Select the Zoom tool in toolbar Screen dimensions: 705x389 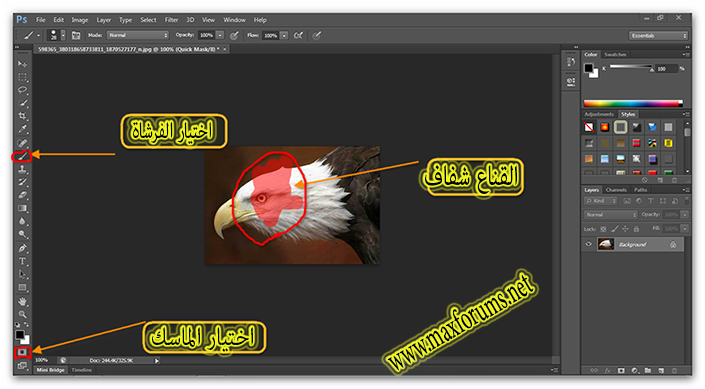(x=22, y=314)
